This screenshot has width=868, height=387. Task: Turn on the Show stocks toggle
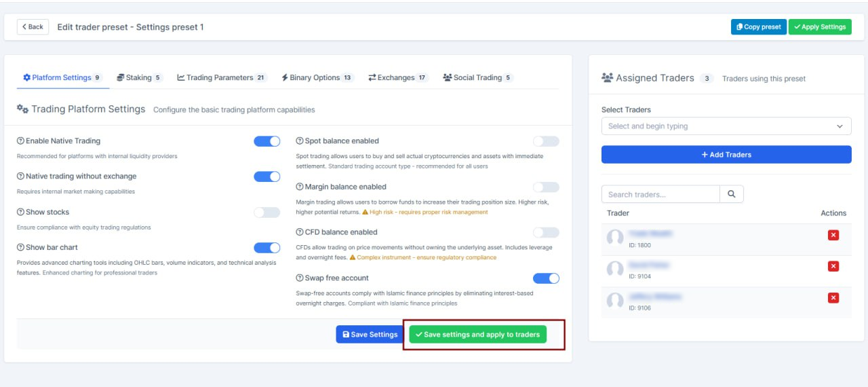pyautogui.click(x=267, y=213)
